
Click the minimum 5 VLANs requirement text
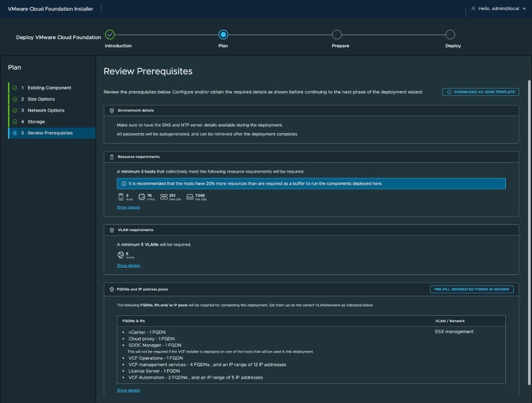pyautogui.click(x=154, y=245)
